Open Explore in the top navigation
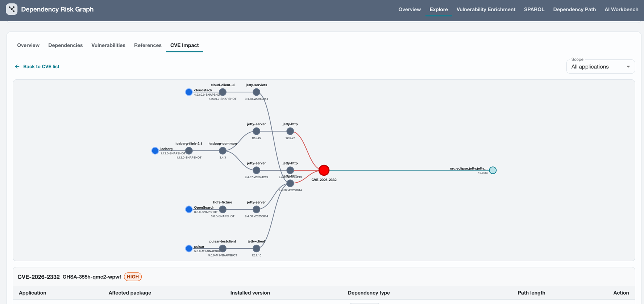644x304 pixels. [439, 9]
